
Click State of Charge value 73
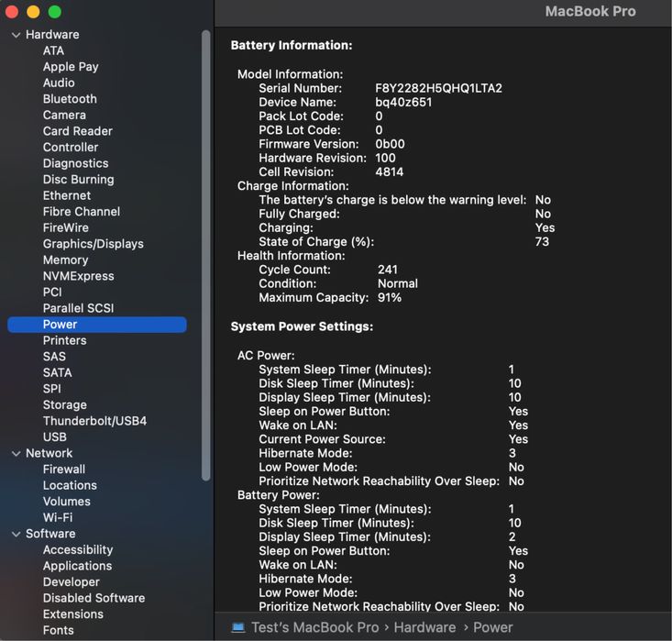click(542, 242)
